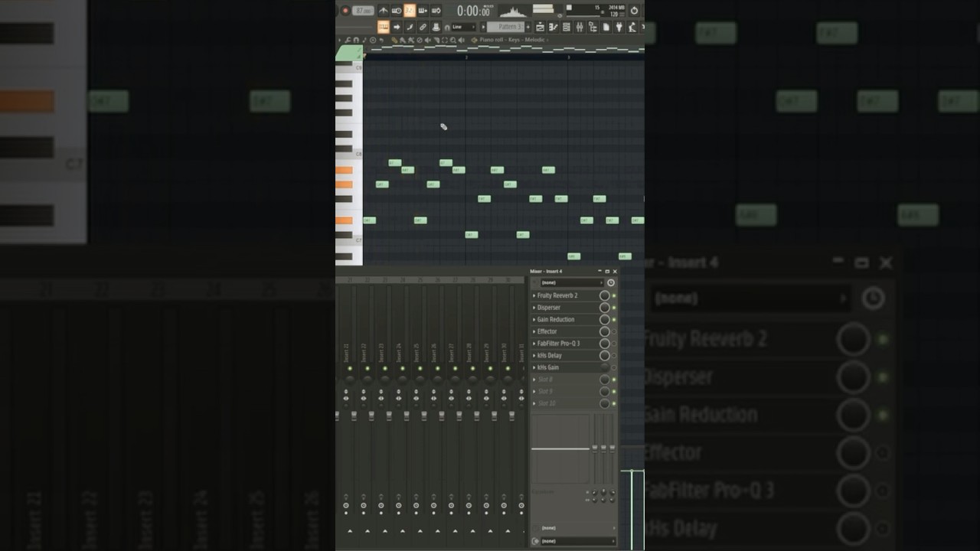
Task: Click the plus button next to Pattern 3
Action: coord(528,27)
